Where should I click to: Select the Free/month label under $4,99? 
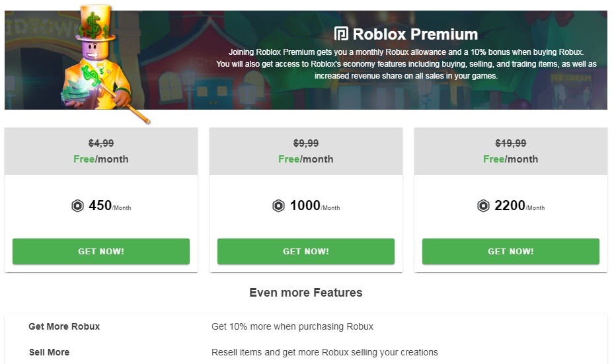coord(101,159)
